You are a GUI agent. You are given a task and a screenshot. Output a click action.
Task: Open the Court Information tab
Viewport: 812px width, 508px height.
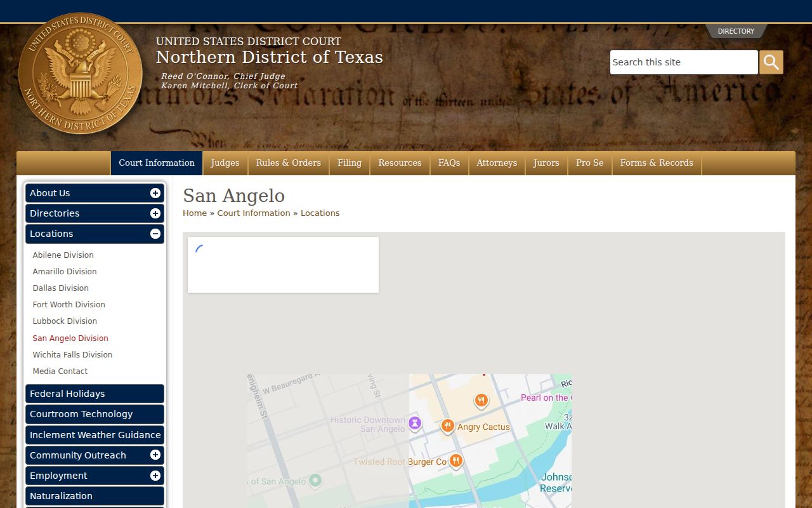[x=157, y=163]
